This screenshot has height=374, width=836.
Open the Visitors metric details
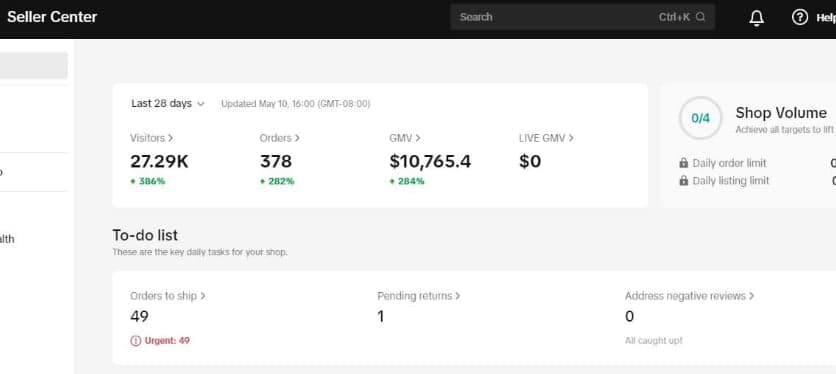(151, 138)
